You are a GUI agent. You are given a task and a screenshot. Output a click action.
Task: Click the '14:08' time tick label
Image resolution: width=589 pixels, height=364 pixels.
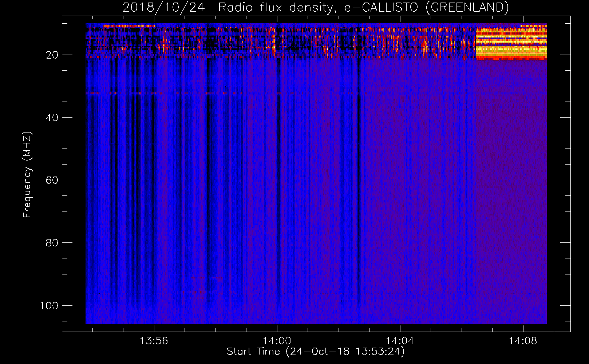(523, 341)
